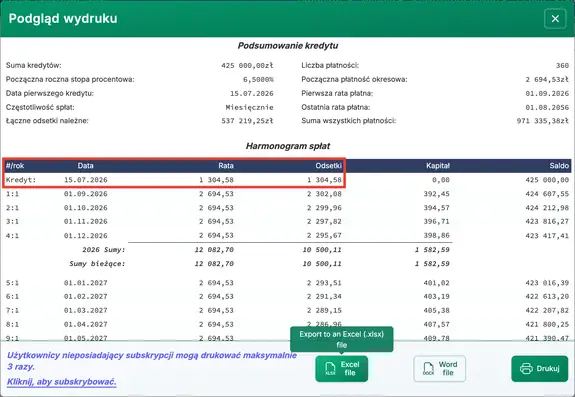Click the value '425 000,00zł'
This screenshot has height=397, width=575.
[x=247, y=66]
